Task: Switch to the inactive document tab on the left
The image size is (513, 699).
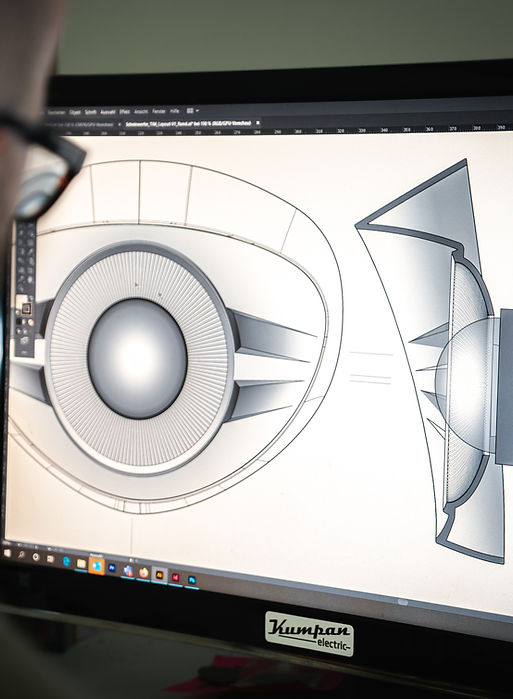Action: tap(81, 125)
